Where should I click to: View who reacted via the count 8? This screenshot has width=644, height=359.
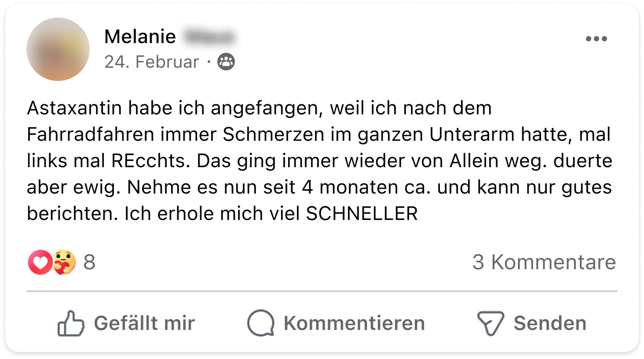click(x=89, y=262)
